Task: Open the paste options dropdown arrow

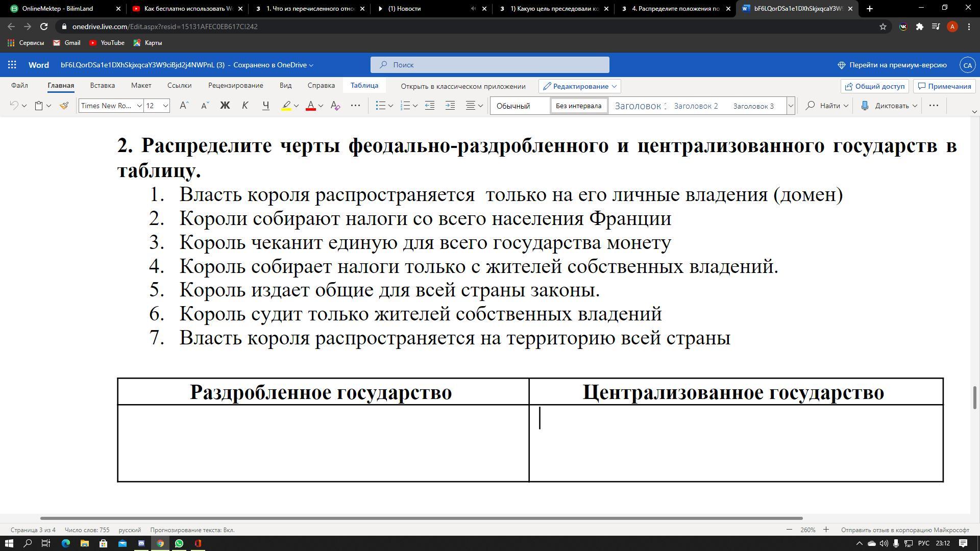Action: tap(48, 106)
